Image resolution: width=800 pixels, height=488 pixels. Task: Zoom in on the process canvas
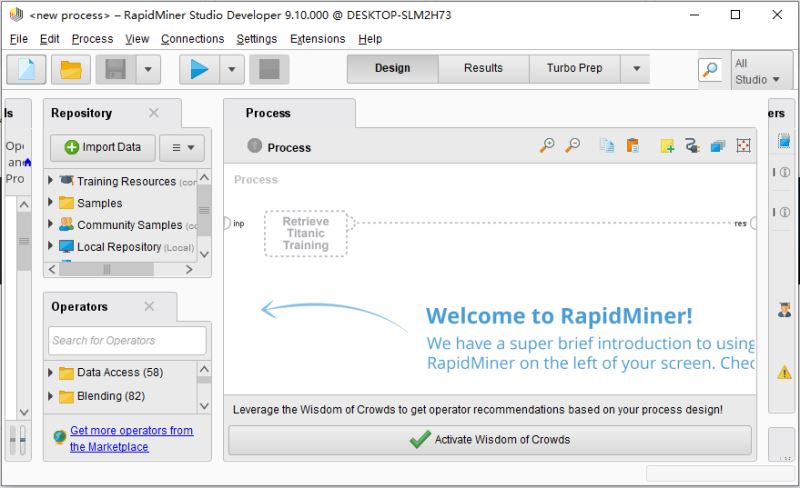coord(547,146)
